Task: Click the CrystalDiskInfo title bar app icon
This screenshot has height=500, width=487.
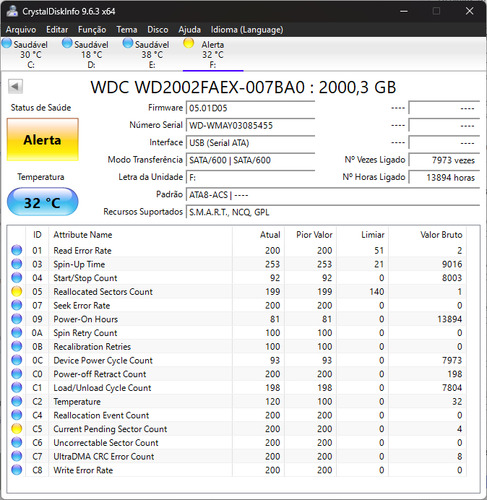Action: click(12, 11)
